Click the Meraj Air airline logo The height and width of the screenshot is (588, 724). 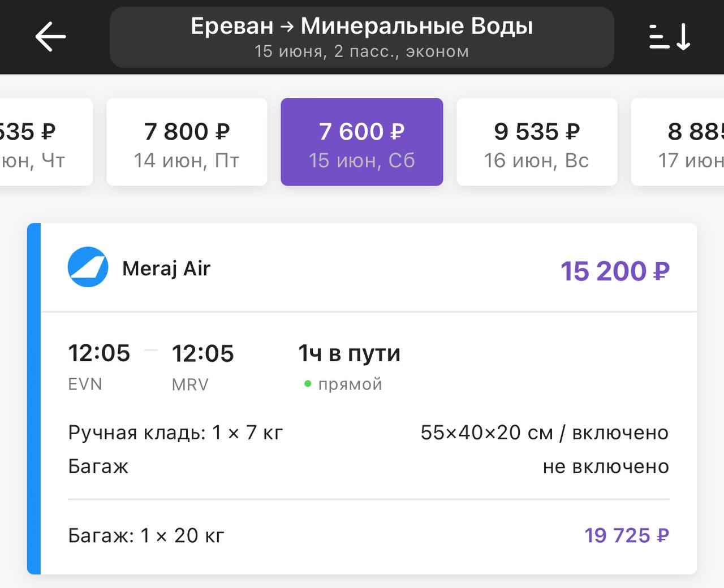coord(88,267)
